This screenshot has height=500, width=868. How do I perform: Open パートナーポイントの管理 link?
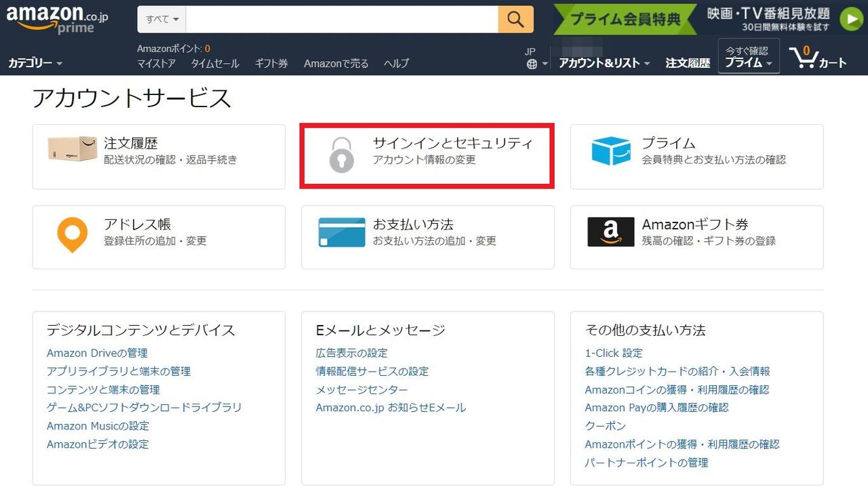(647, 463)
